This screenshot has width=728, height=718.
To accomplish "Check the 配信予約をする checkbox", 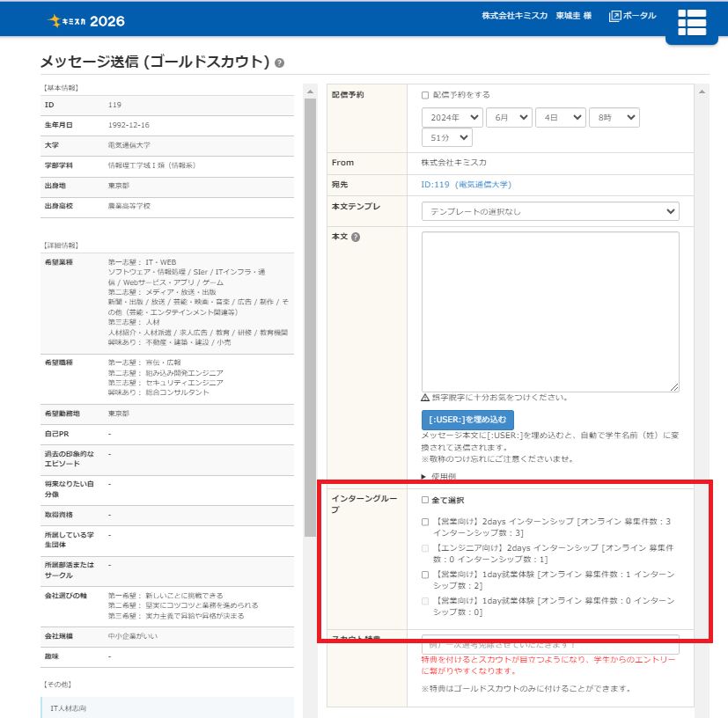I will pyautogui.click(x=425, y=95).
